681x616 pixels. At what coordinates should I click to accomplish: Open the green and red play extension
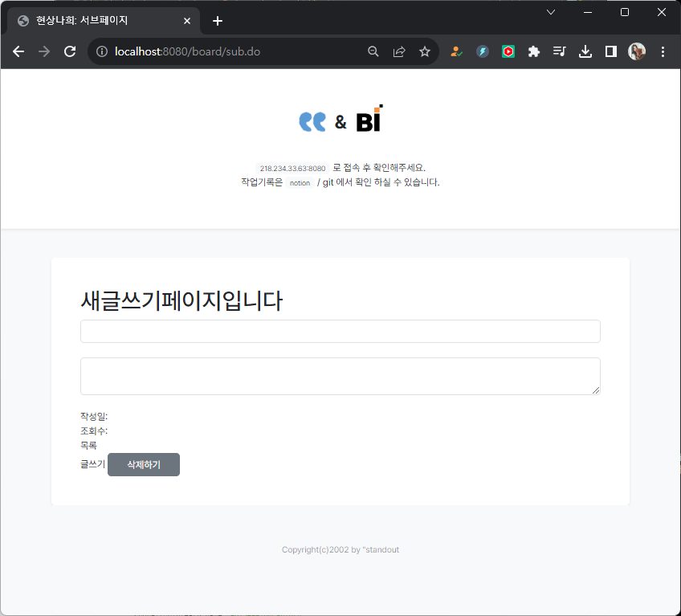[x=508, y=51]
